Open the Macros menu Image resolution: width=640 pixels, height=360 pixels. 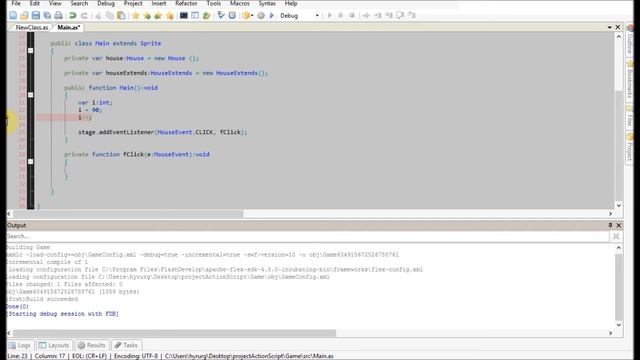pos(240,3)
